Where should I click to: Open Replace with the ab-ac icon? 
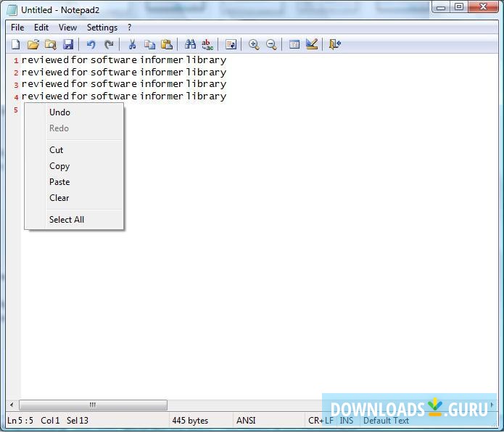(x=207, y=44)
